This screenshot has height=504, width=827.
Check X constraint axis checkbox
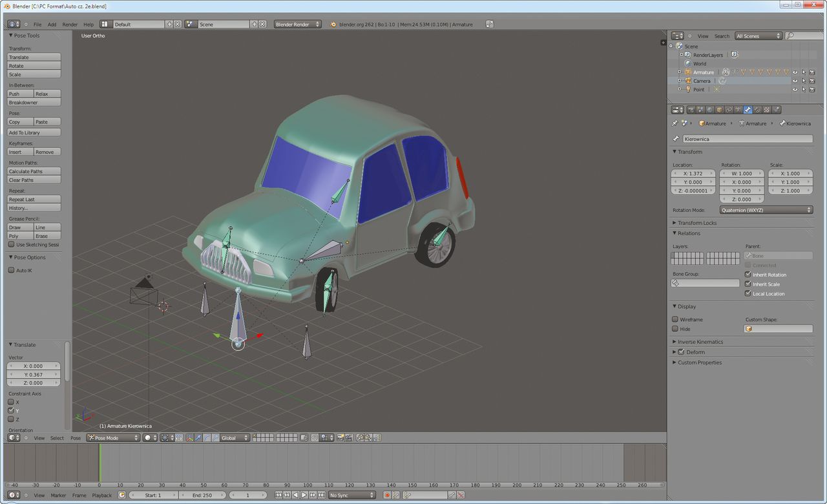coord(11,402)
